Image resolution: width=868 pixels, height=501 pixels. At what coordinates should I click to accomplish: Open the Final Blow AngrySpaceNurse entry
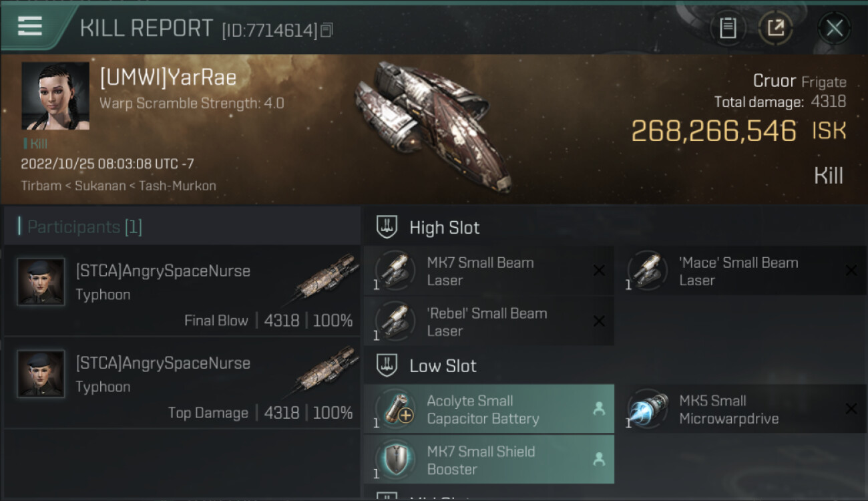point(182,291)
